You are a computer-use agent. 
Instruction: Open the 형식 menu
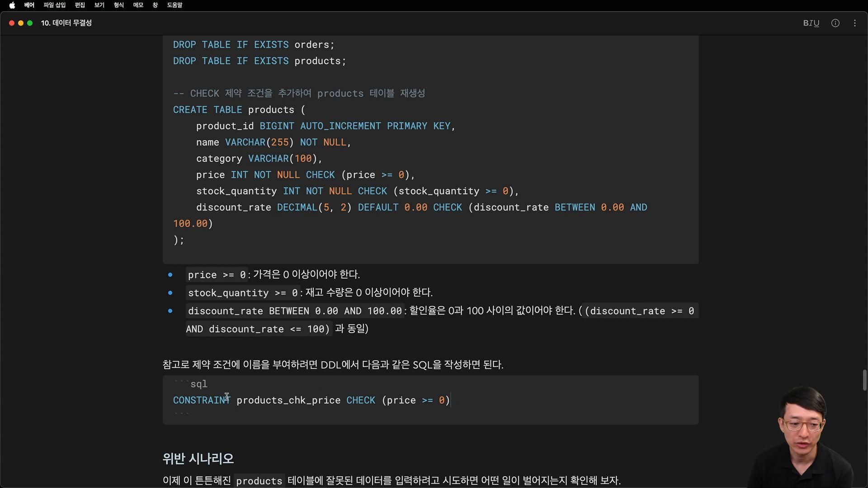119,5
